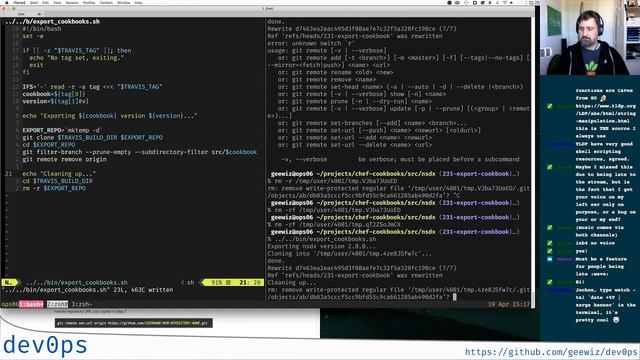The width and height of the screenshot is (640, 360).
Task: Click the green badge beside 'Maybe I missed this'
Action: [550, 167]
